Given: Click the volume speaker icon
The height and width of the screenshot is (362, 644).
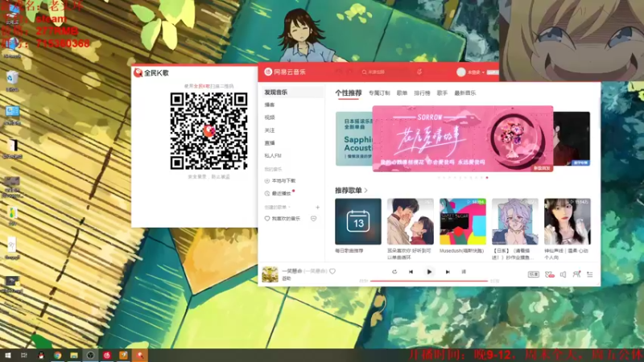Looking at the screenshot, I should click(563, 274).
